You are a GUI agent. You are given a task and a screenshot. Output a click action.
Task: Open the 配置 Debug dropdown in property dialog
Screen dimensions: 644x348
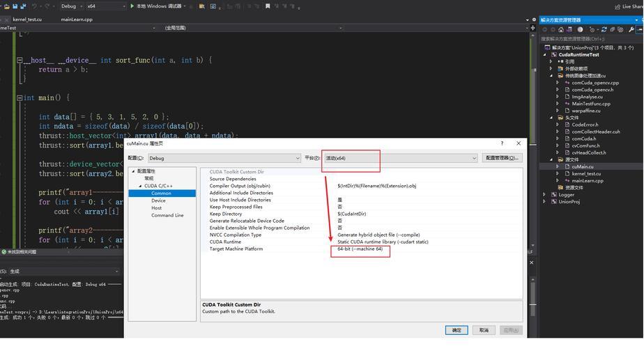click(224, 159)
